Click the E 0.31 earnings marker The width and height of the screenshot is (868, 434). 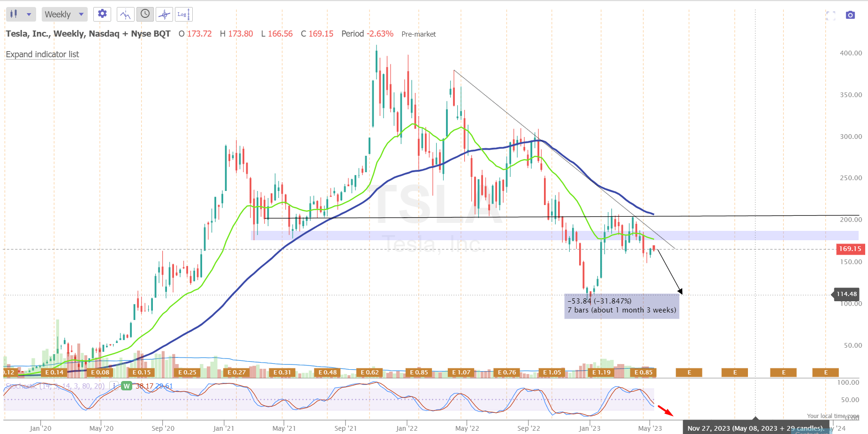[282, 373]
